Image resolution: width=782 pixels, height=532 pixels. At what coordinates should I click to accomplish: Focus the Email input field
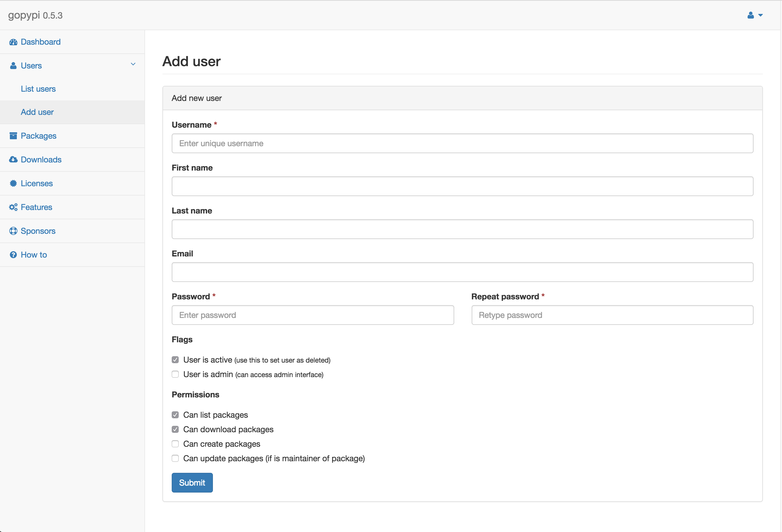[462, 272]
